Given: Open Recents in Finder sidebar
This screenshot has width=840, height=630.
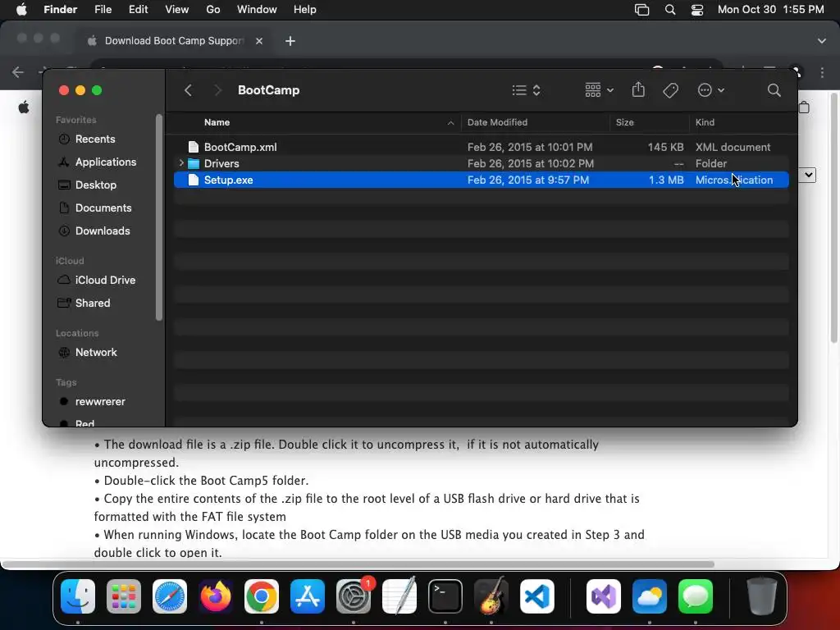Looking at the screenshot, I should (x=95, y=139).
